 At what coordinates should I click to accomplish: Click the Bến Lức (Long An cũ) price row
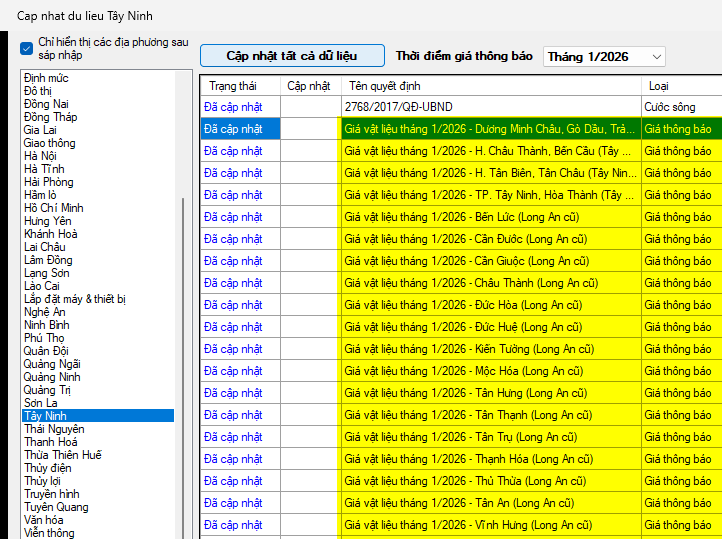coord(490,216)
